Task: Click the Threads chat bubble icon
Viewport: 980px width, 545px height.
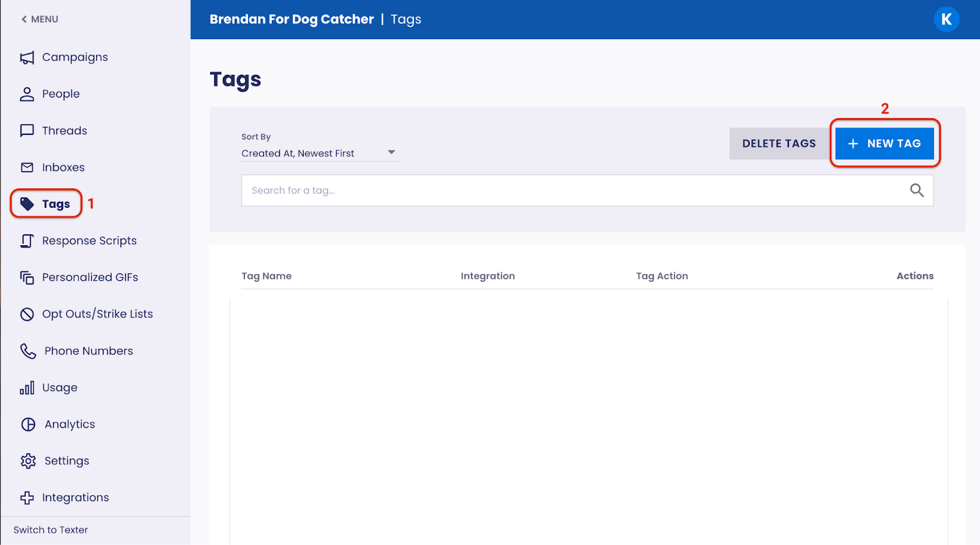Action: tap(27, 131)
